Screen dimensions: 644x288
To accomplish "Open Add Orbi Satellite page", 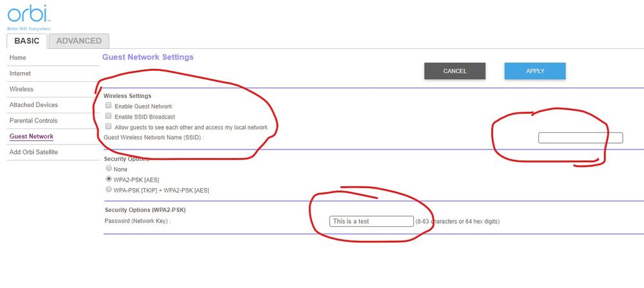I will coord(34,152).
